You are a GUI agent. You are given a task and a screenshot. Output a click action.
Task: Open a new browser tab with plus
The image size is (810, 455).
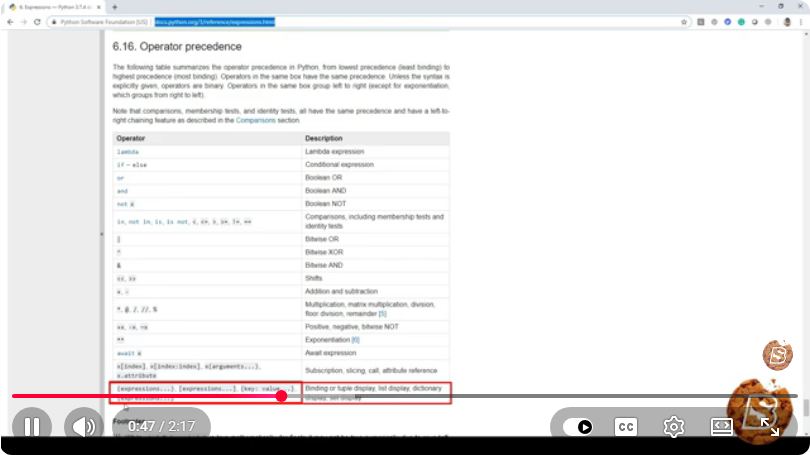click(115, 7)
